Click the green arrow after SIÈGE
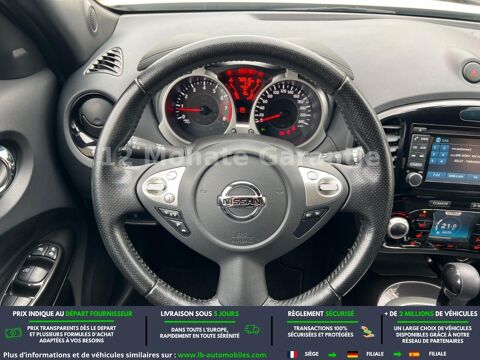The width and height of the screenshot is (480, 360). pyautogui.click(x=332, y=354)
